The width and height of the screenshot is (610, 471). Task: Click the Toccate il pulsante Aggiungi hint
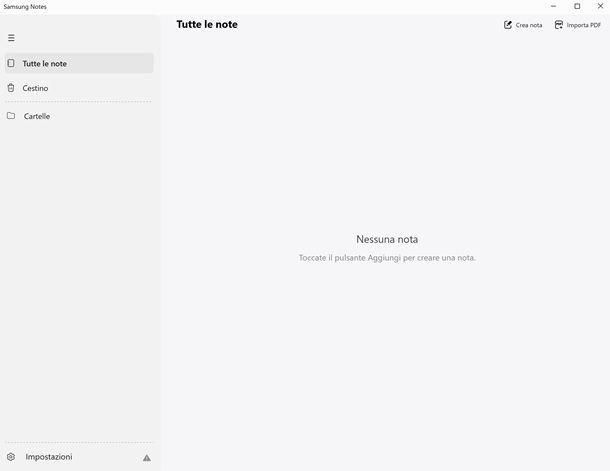387,258
